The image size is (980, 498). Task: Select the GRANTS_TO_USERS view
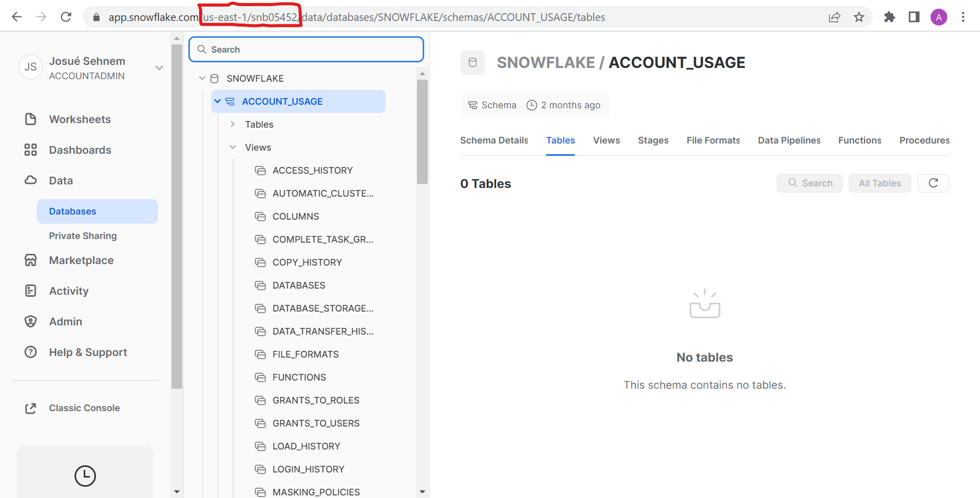tap(316, 423)
